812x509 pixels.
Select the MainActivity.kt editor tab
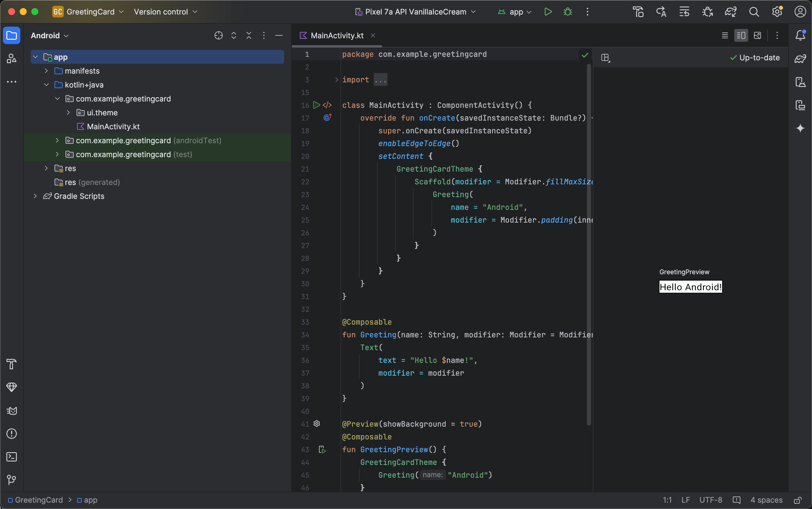point(337,35)
